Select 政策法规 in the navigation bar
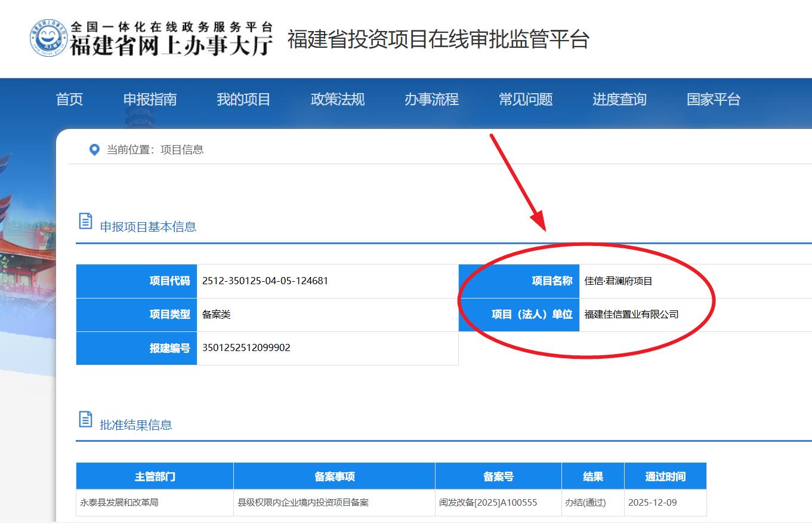 (x=338, y=99)
